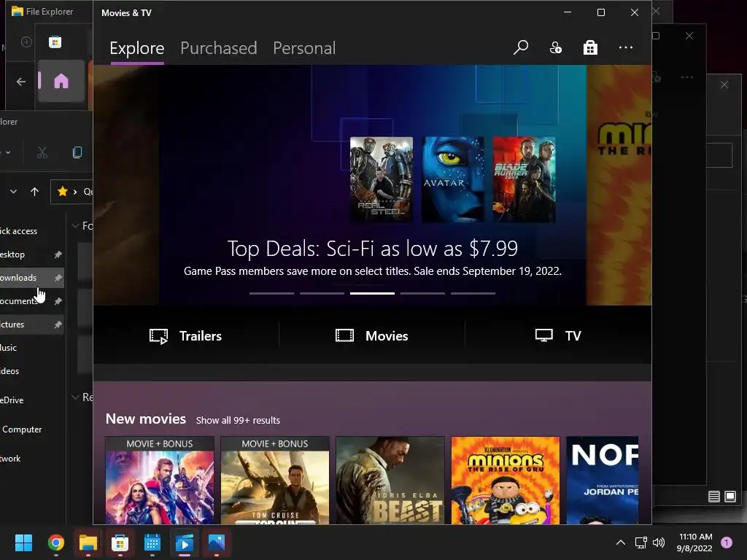747x560 pixels.
Task: Open the Nope movie card
Action: point(602,480)
